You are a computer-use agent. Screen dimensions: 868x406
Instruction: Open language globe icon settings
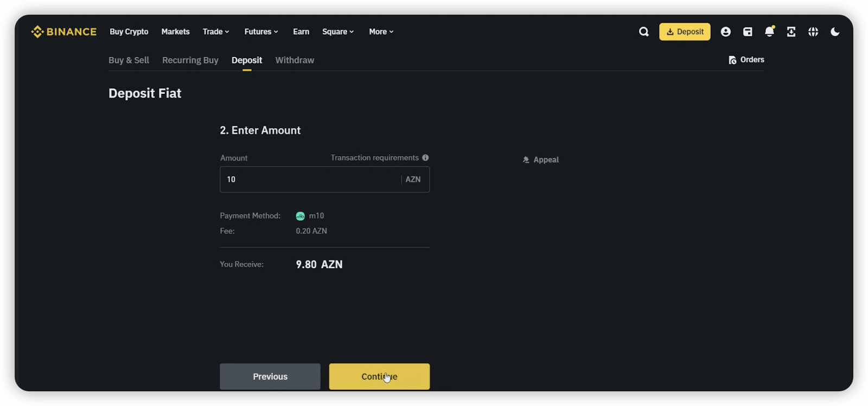tap(813, 32)
